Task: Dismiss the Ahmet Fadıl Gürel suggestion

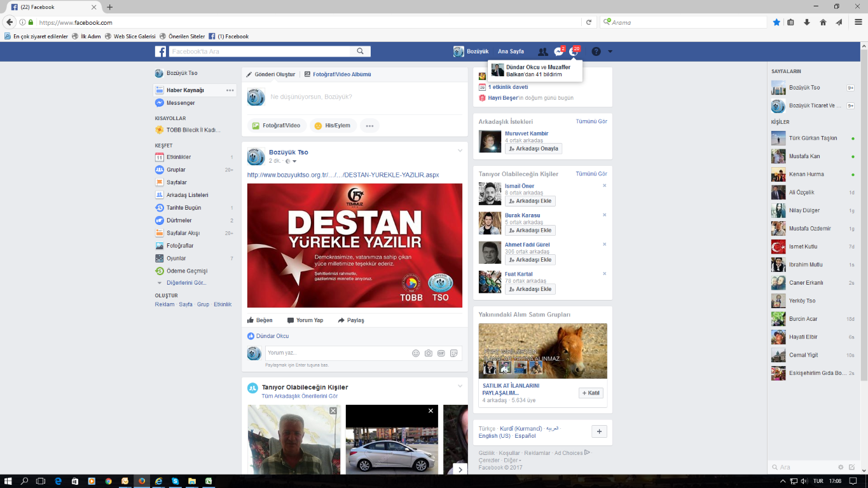Action: 604,244
